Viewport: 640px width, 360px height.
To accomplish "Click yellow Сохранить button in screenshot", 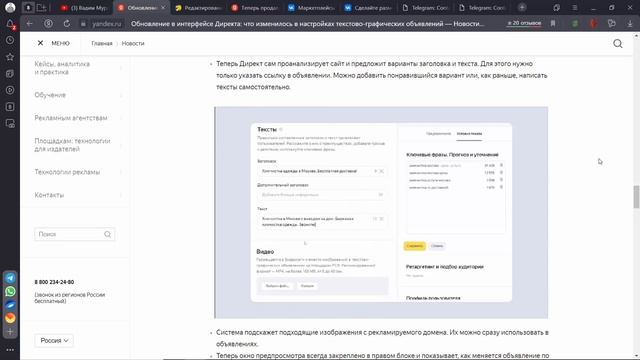I will (414, 246).
